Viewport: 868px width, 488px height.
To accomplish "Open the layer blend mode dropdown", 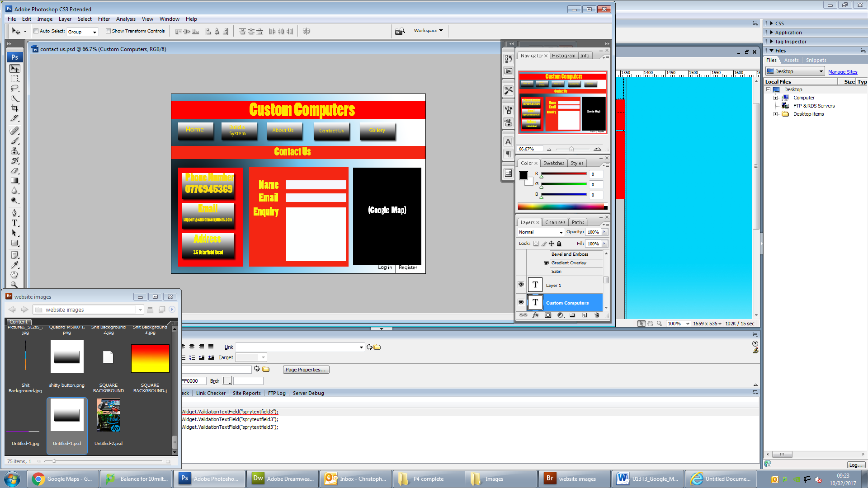I will [x=541, y=232].
